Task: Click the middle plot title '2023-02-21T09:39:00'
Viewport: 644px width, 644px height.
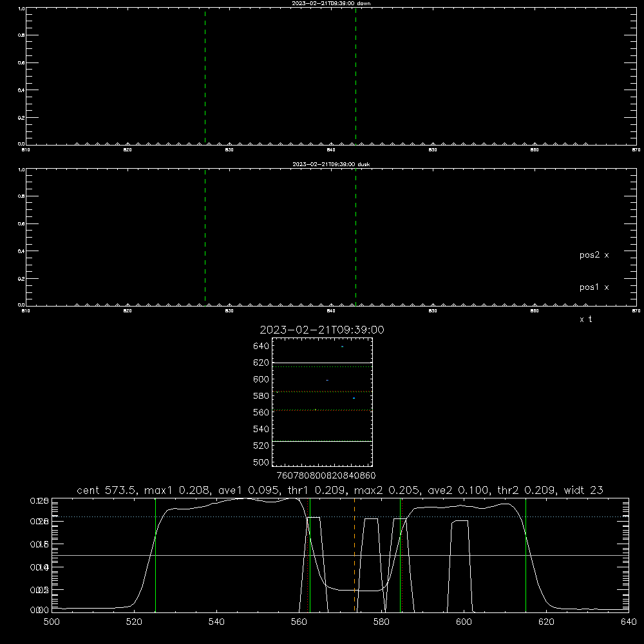Action: pos(322,330)
